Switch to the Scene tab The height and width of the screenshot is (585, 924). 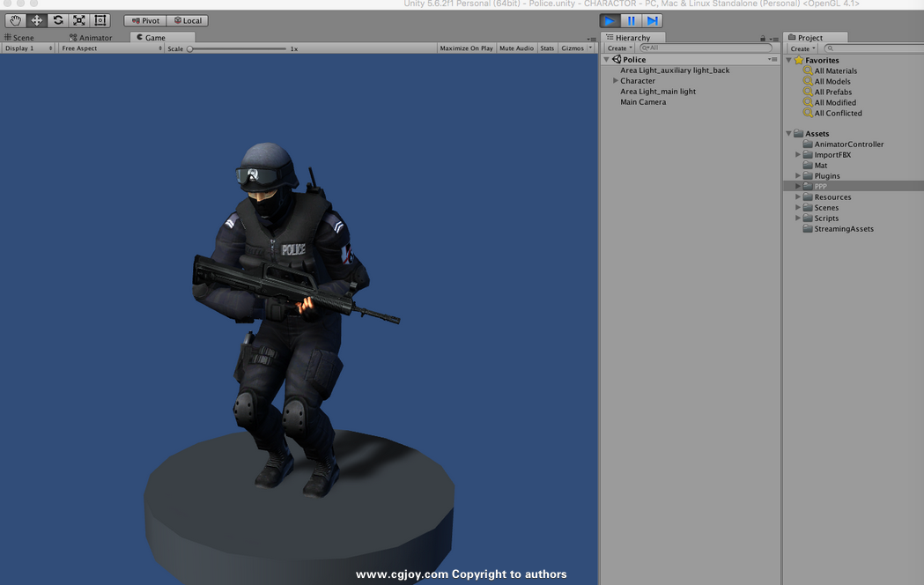coord(20,38)
